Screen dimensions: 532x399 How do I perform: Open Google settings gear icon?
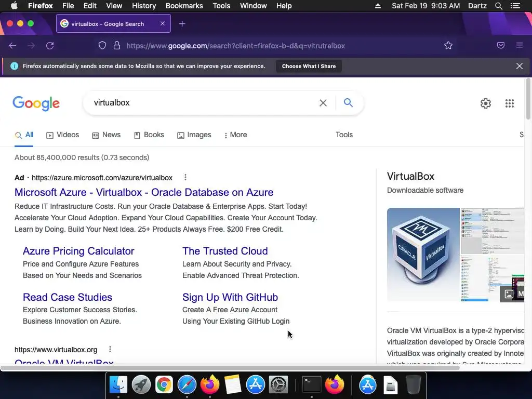pos(486,103)
